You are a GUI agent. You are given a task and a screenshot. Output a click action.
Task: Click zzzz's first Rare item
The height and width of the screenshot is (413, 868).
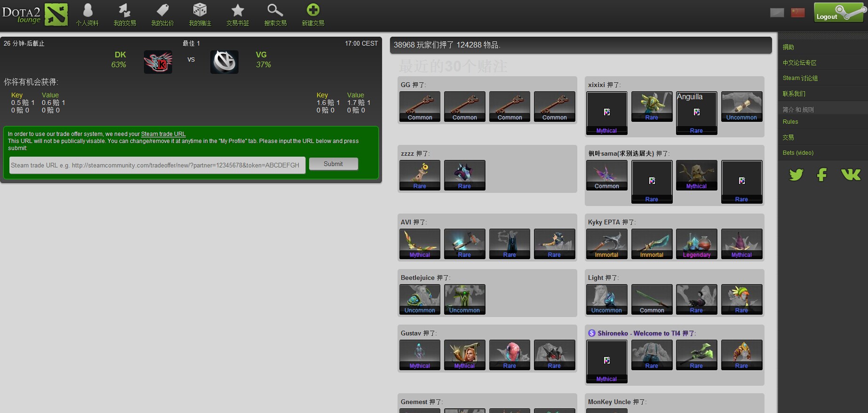click(420, 175)
